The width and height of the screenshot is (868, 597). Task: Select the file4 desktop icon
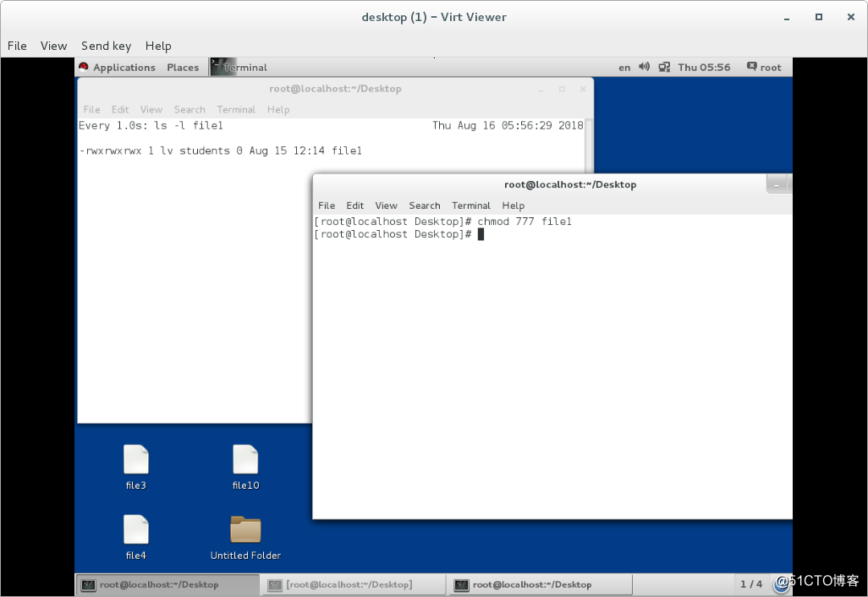(x=136, y=537)
